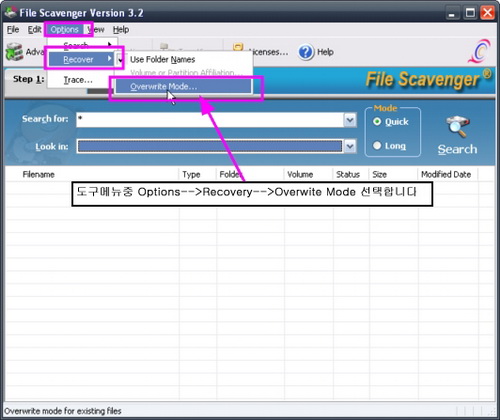Close the File Scavenger window
The height and width of the screenshot is (420, 500).
(x=487, y=13)
